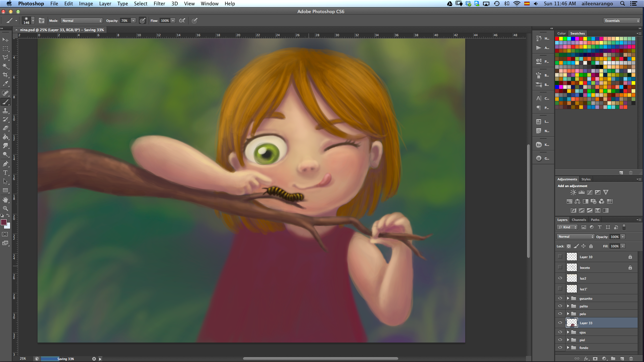Click the brush Opacity value field
This screenshot has height=362, width=644.
coord(125,21)
